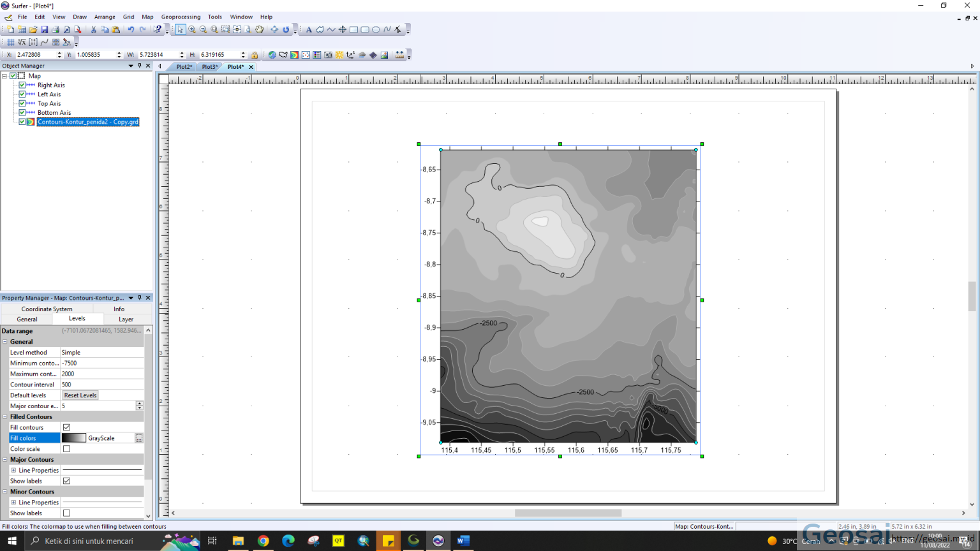Expand Line Properties under Major Contours

pyautogui.click(x=14, y=470)
